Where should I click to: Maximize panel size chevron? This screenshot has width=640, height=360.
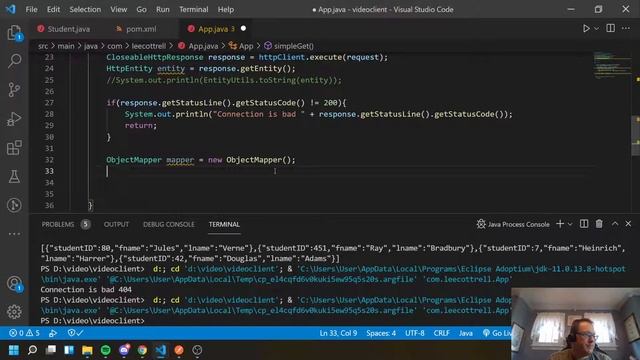(x=615, y=224)
